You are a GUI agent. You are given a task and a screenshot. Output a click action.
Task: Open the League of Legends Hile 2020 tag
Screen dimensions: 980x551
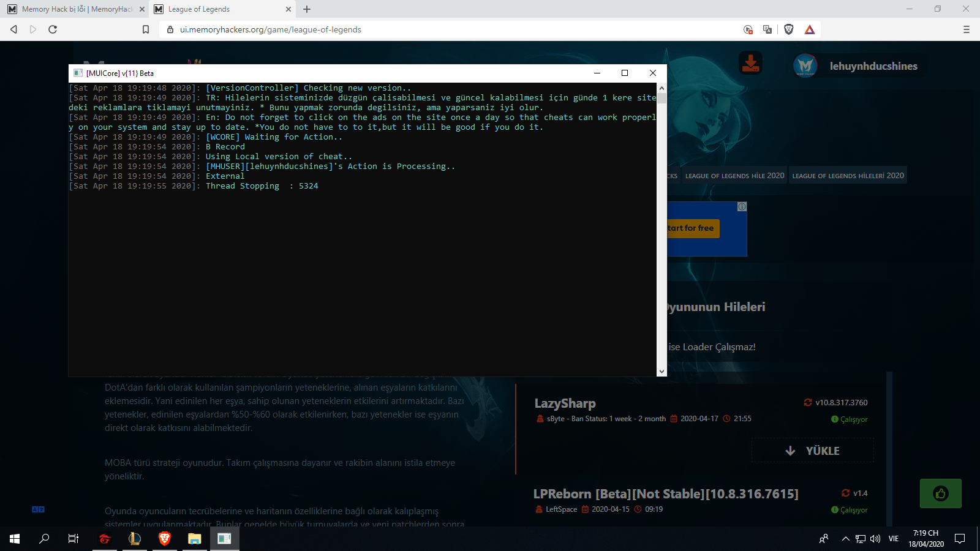tap(734, 176)
